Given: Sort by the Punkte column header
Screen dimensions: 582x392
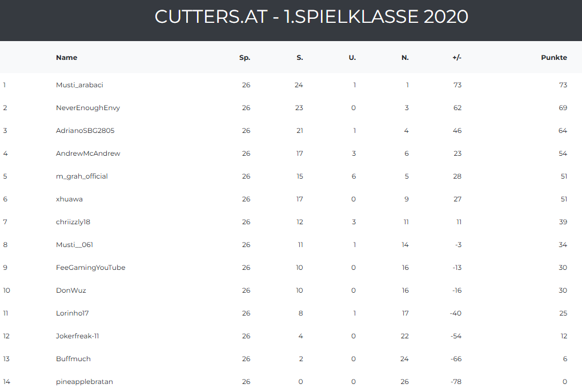Looking at the screenshot, I should [553, 58].
